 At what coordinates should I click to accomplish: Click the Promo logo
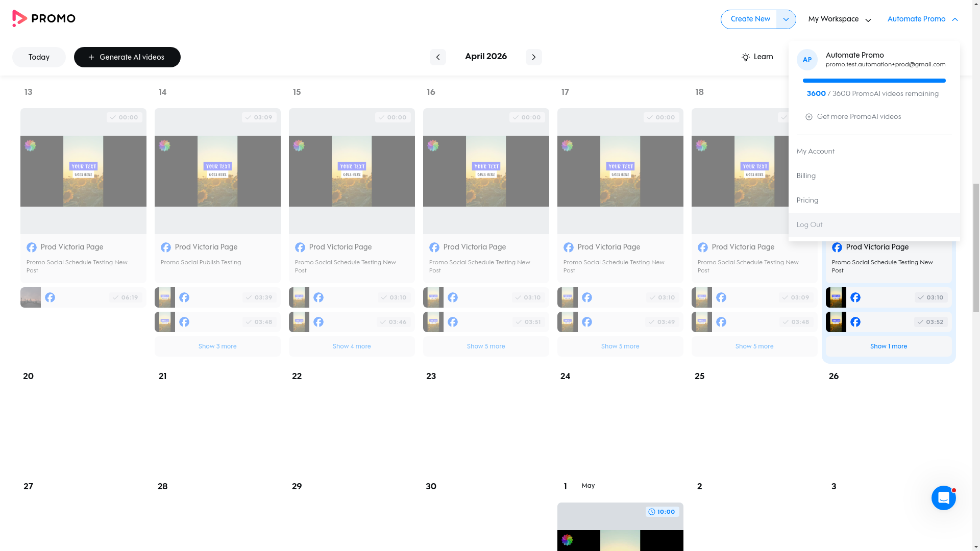[x=44, y=18]
